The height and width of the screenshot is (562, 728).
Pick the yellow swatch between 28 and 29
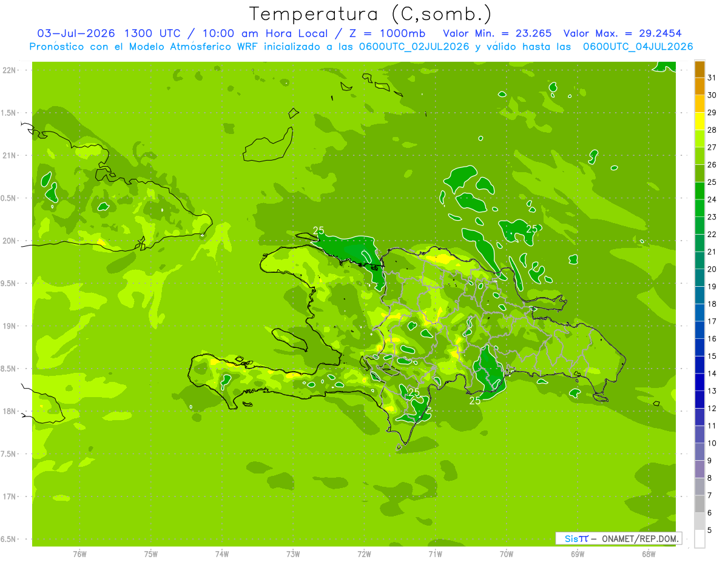(x=699, y=121)
